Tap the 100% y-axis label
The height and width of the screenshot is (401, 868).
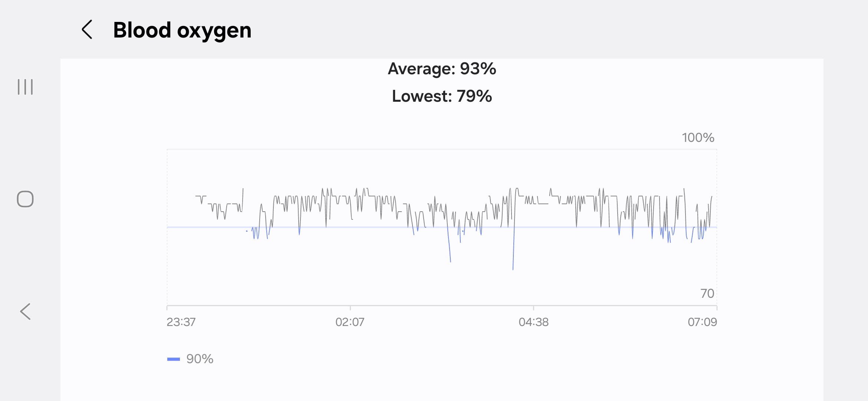pyautogui.click(x=698, y=138)
